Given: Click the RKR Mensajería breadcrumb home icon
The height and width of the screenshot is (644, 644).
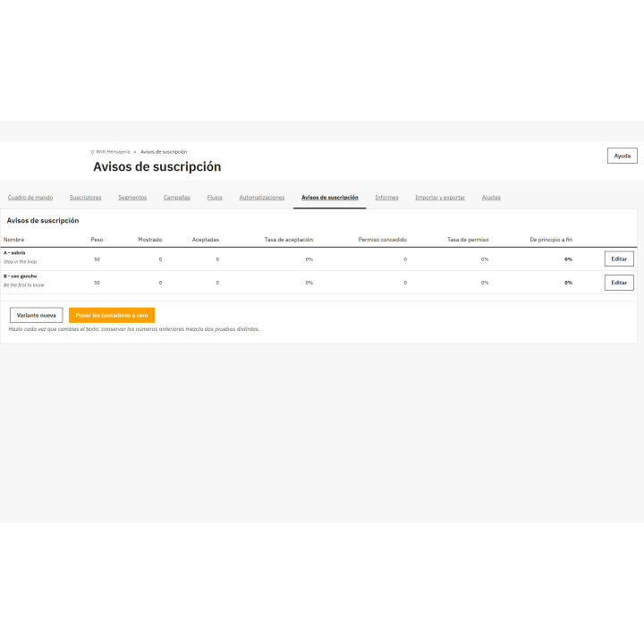Looking at the screenshot, I should (x=92, y=152).
